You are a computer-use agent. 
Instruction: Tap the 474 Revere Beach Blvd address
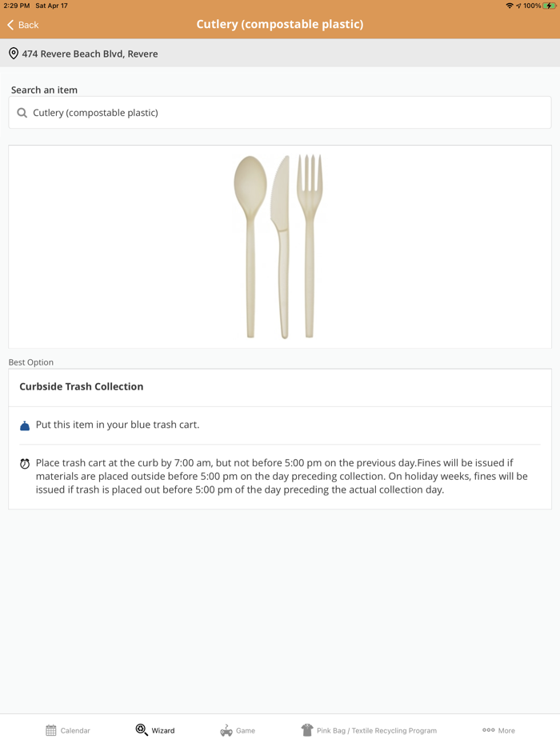90,54
